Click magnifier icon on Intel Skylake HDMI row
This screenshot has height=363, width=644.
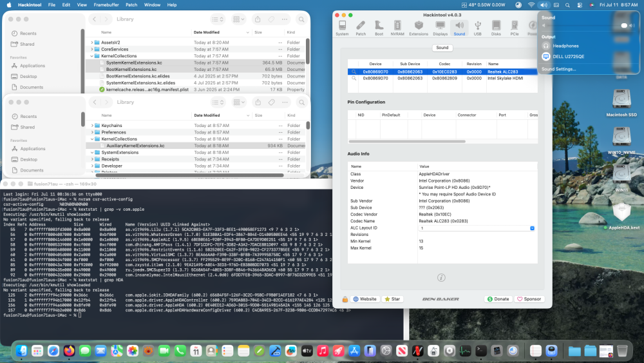354,78
